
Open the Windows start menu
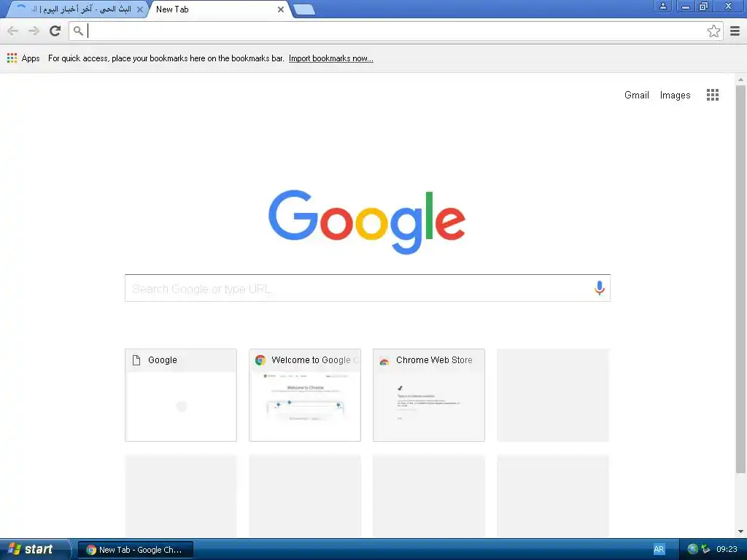tap(35, 550)
